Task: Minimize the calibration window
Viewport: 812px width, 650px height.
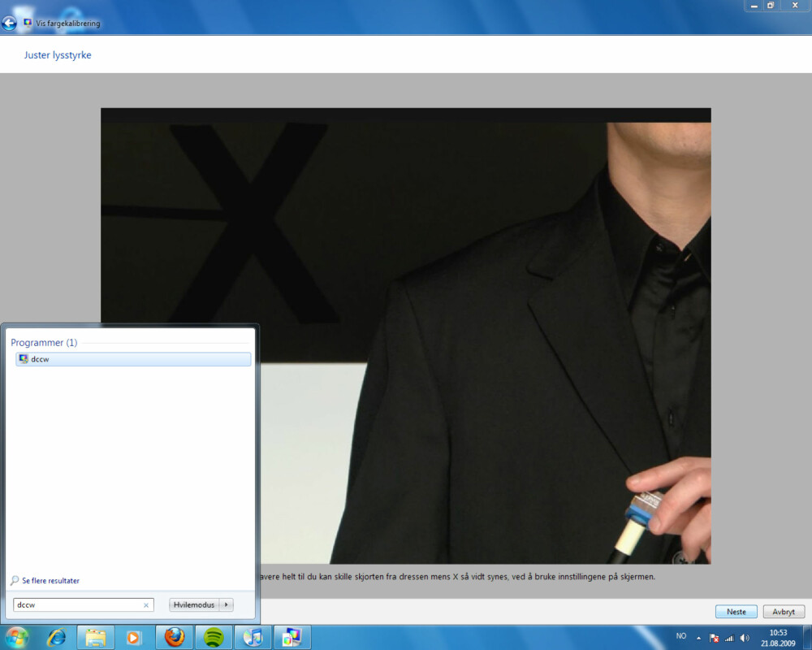Action: click(754, 6)
